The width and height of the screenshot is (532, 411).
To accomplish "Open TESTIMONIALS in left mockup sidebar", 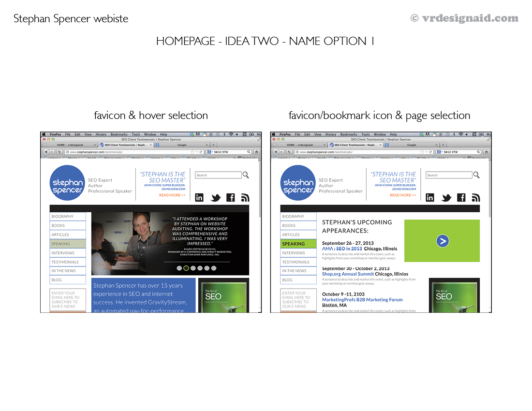I will coord(68,262).
